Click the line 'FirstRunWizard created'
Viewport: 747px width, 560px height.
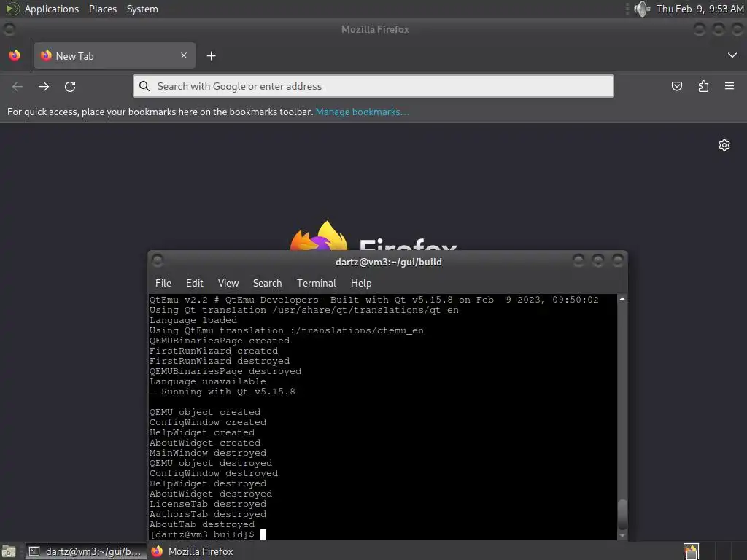pos(214,351)
